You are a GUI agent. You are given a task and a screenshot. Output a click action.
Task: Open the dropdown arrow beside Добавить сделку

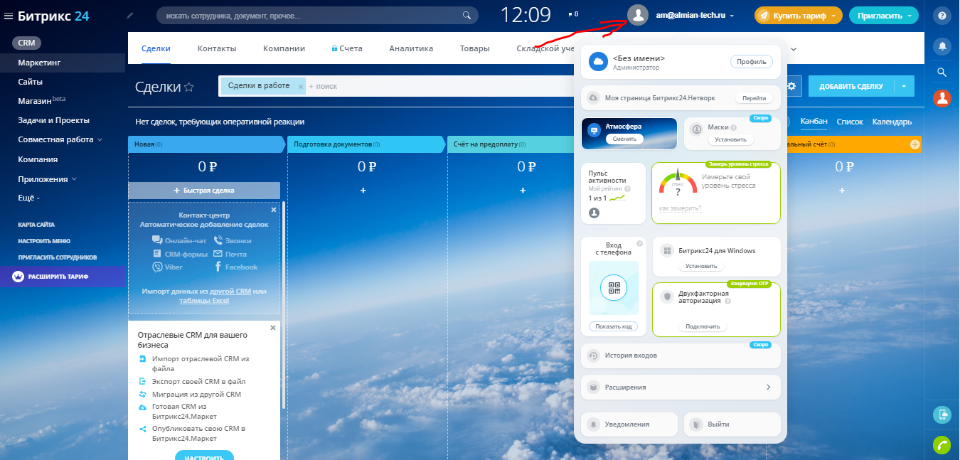click(x=904, y=86)
